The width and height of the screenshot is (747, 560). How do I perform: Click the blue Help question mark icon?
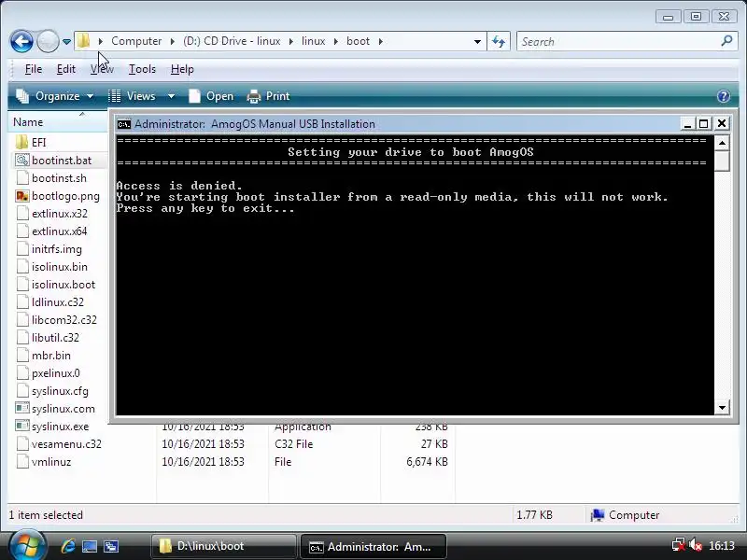[x=723, y=96]
